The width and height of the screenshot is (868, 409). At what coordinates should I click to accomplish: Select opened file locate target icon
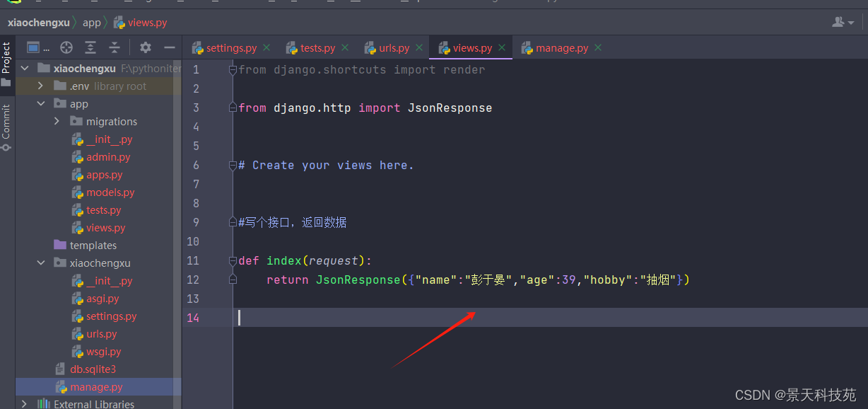pyautogui.click(x=66, y=47)
